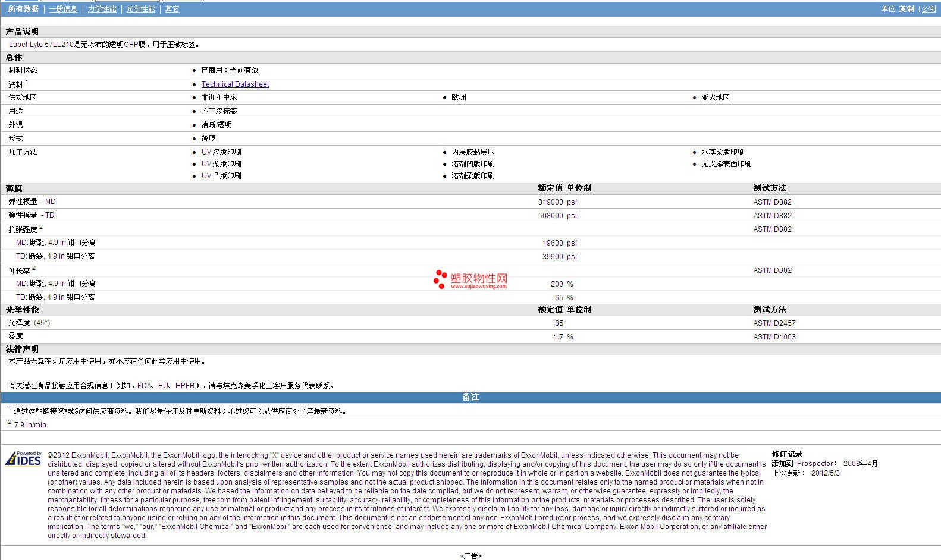Click the 39900 psi value
The image size is (941, 560).
click(560, 257)
